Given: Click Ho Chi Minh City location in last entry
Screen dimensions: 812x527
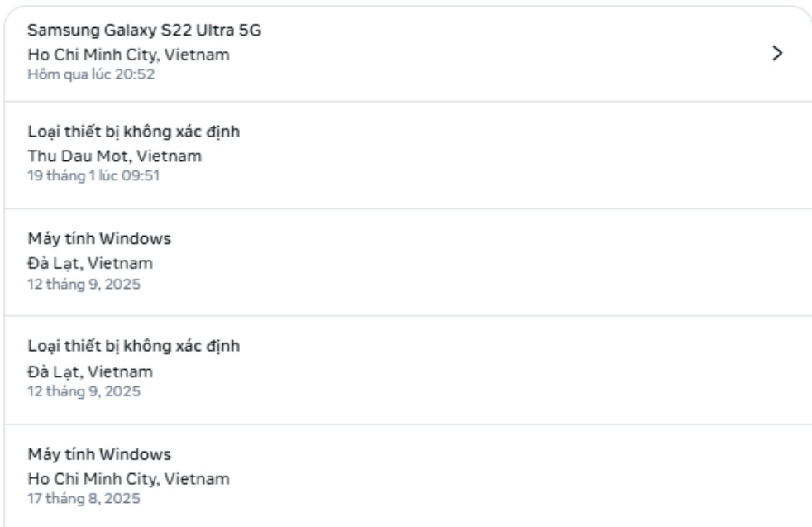Looking at the screenshot, I should [128, 479].
